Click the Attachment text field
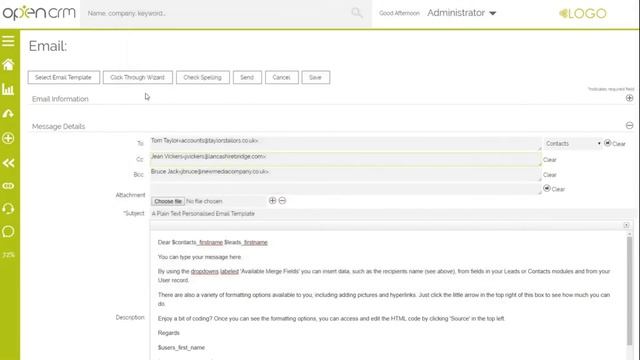Viewport: 640px width, 360px height. click(x=346, y=189)
